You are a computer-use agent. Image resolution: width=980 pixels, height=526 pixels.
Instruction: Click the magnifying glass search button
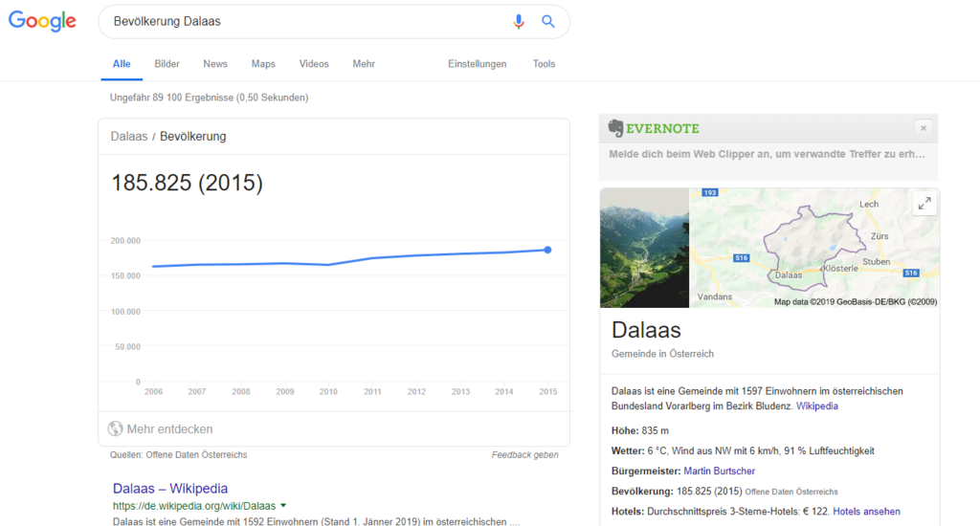(x=548, y=21)
